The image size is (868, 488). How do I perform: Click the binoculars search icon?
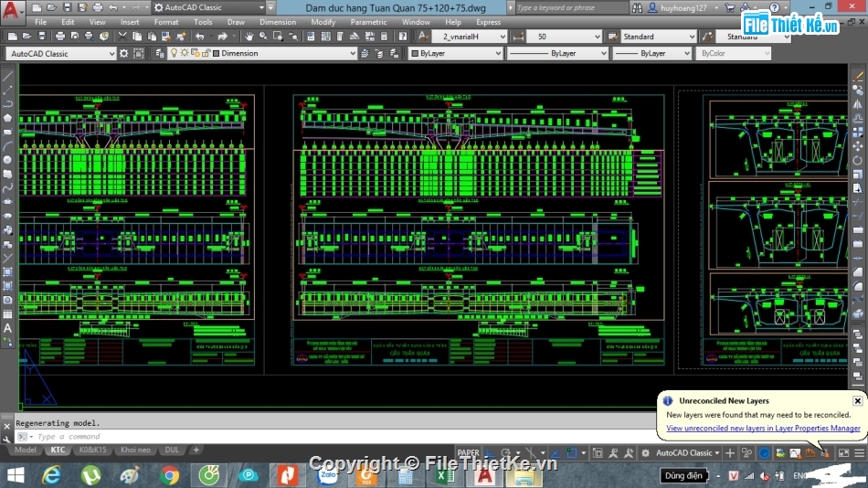(x=637, y=7)
